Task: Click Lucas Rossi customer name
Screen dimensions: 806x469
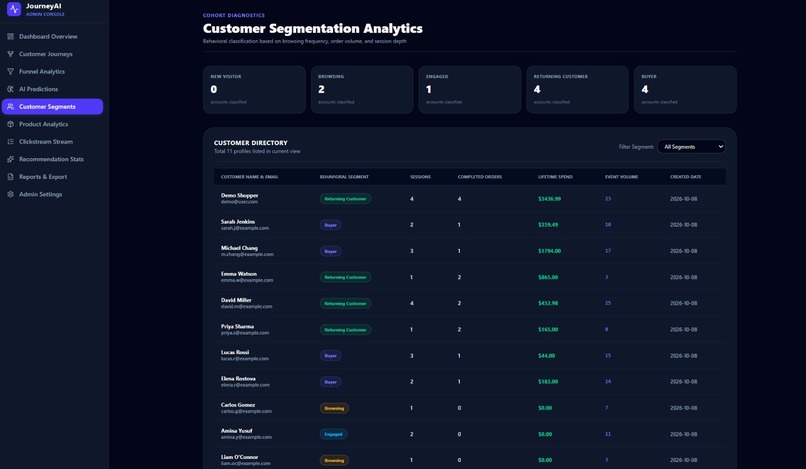Action: coord(235,352)
